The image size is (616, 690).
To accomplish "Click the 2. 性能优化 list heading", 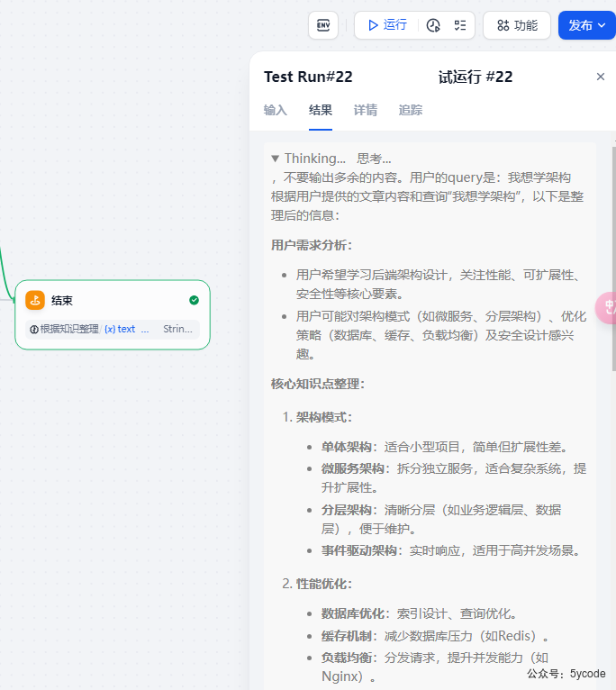I will pos(317,584).
